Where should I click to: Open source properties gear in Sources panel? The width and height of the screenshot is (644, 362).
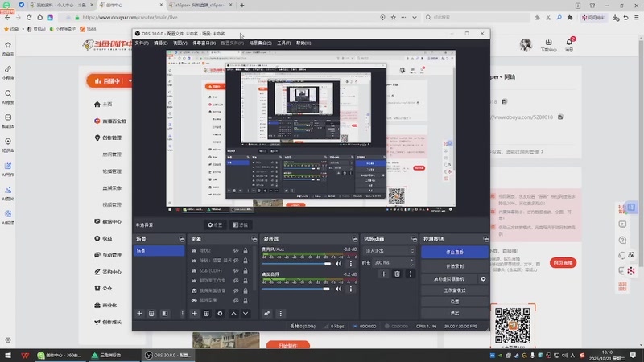[x=220, y=314]
